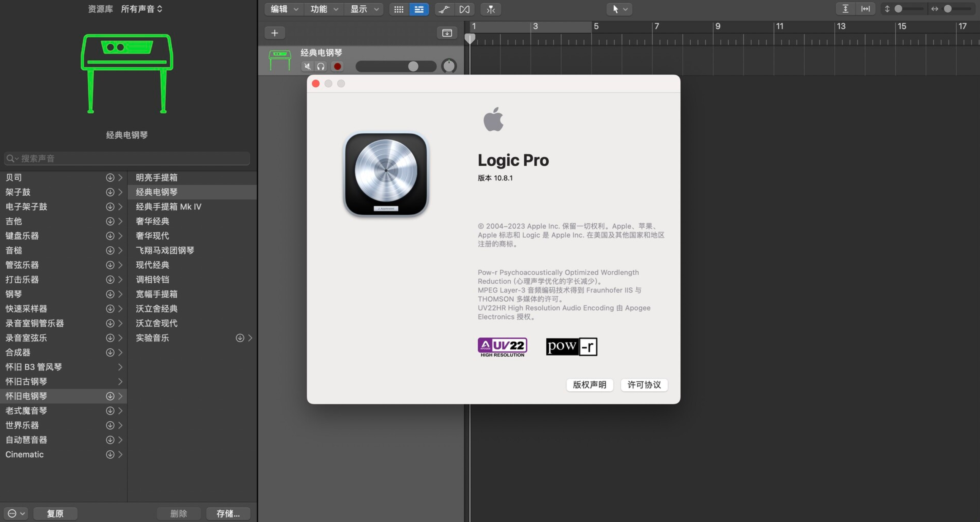Open the pointer tool dropdown

(619, 9)
